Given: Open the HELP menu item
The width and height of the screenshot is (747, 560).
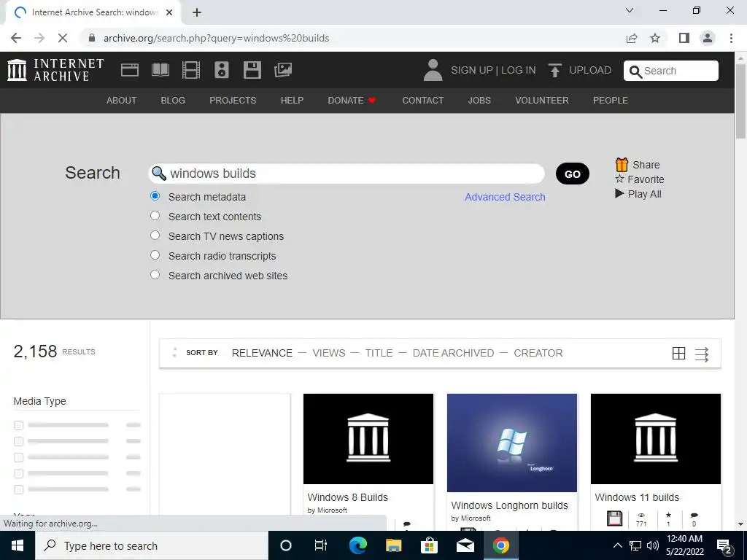Looking at the screenshot, I should (x=292, y=101).
